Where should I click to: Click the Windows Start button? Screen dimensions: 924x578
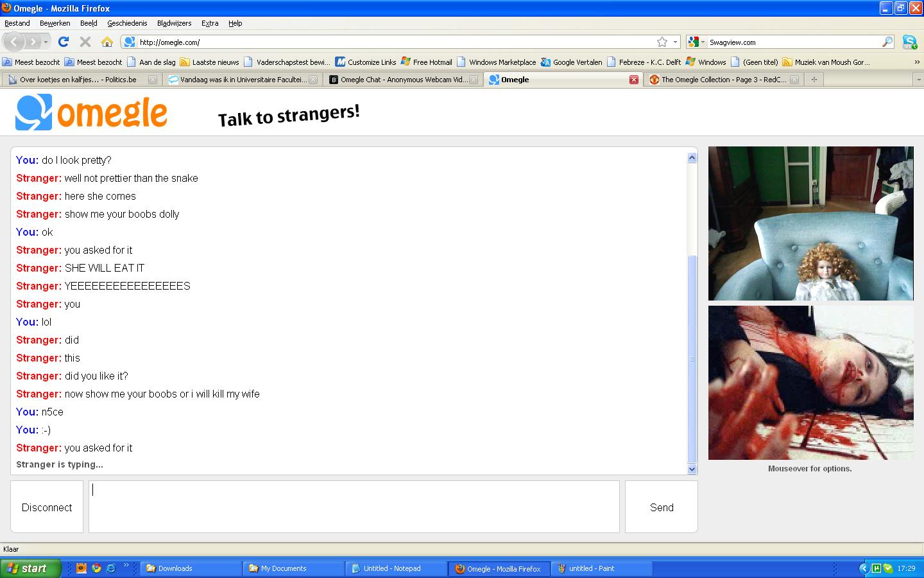point(31,568)
